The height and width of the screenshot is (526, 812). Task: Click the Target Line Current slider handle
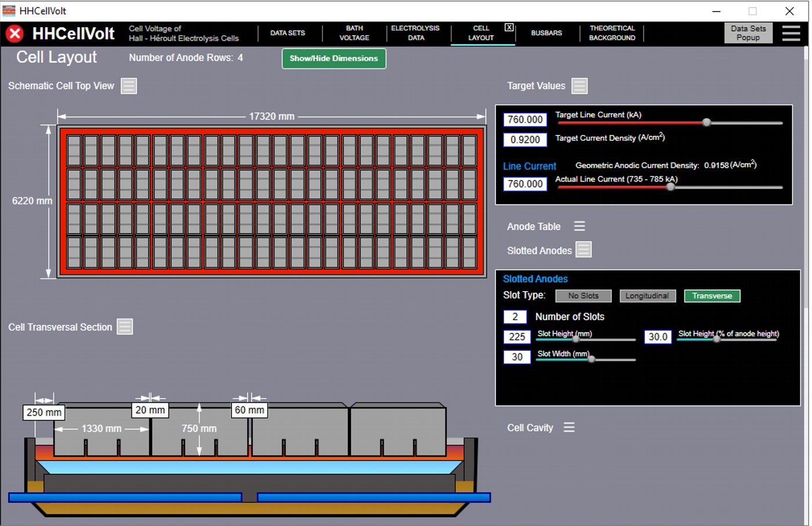[706, 122]
